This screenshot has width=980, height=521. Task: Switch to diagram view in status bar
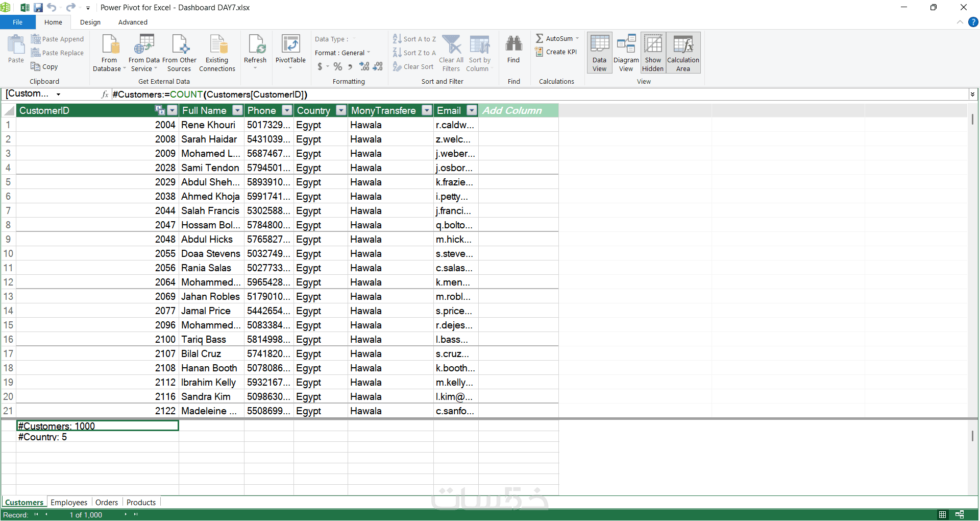click(960, 515)
